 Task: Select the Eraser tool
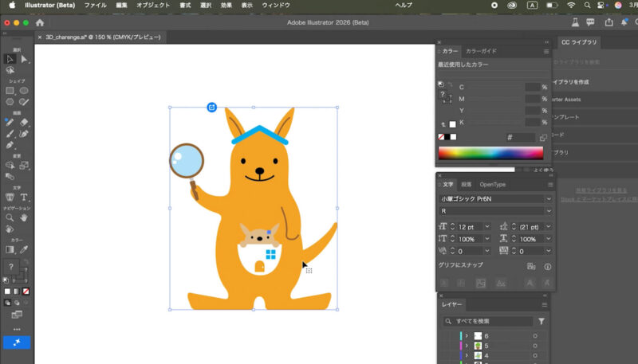point(25,122)
